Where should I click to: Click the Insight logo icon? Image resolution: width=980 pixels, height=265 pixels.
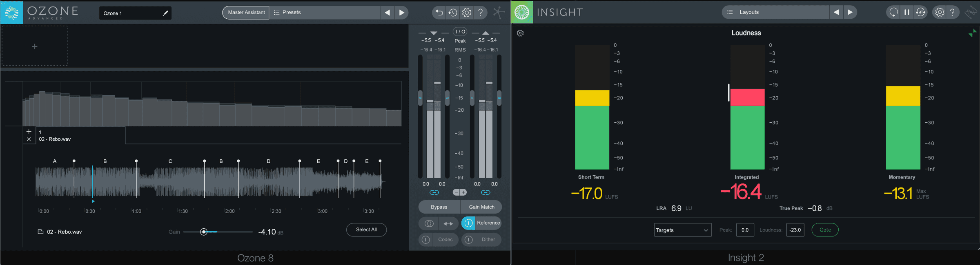tap(522, 12)
